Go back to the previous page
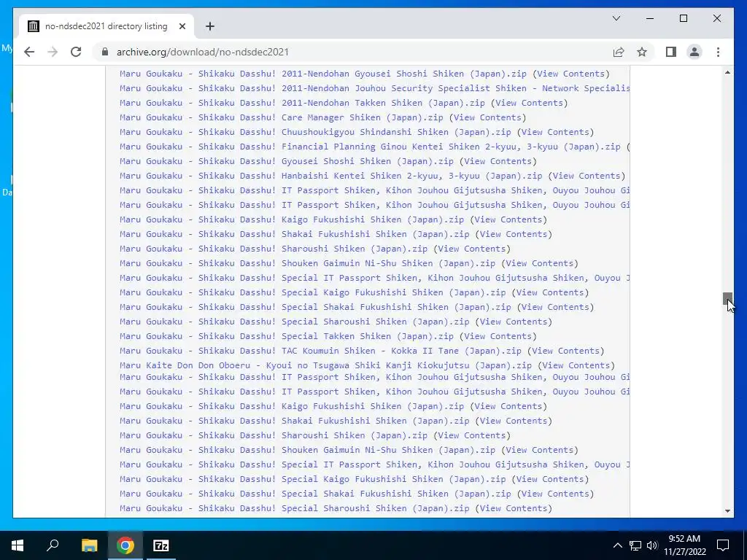Image resolution: width=747 pixels, height=560 pixels. (29, 52)
